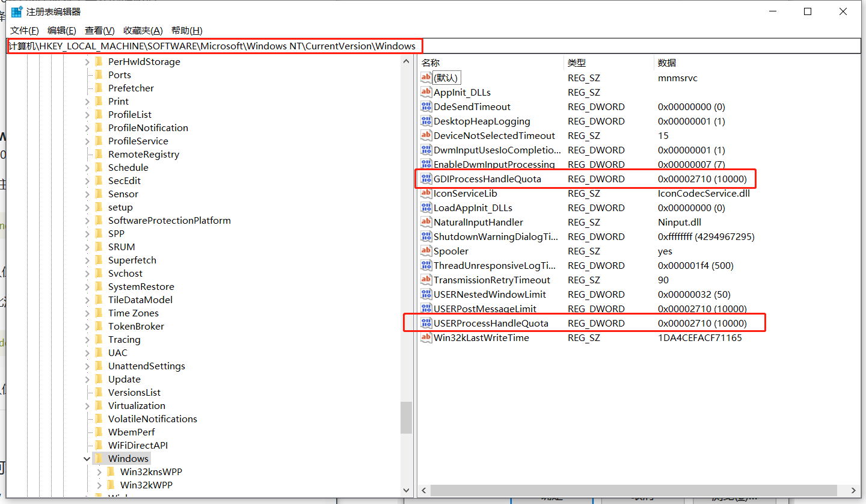
Task: Click the DWORD icon beside GDIProcessHandleQuota
Action: tap(425, 179)
